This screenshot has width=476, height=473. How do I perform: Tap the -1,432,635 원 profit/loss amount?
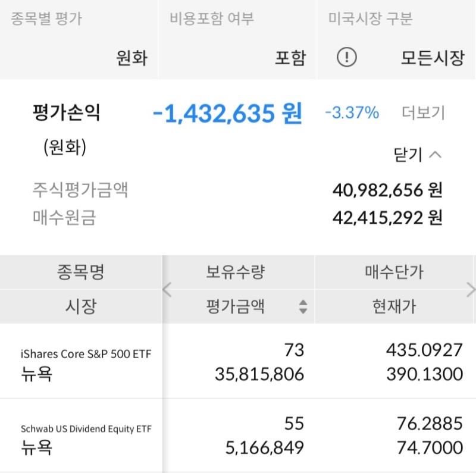tap(227, 113)
